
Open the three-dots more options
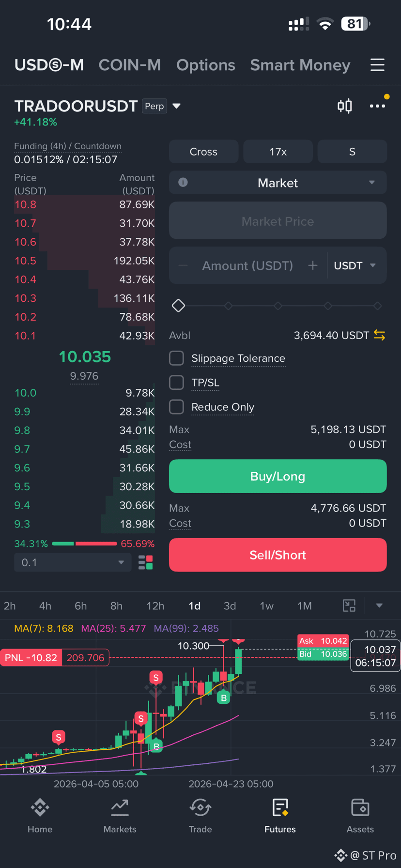pyautogui.click(x=377, y=106)
